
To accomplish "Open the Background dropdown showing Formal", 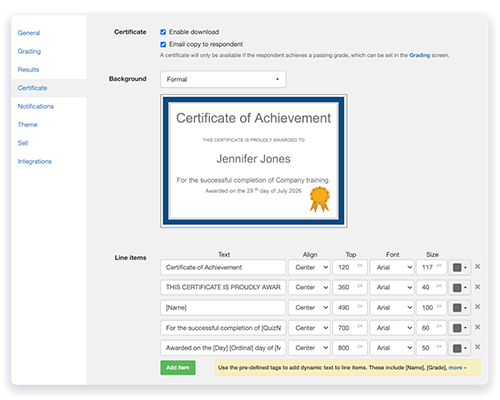I will [x=223, y=79].
